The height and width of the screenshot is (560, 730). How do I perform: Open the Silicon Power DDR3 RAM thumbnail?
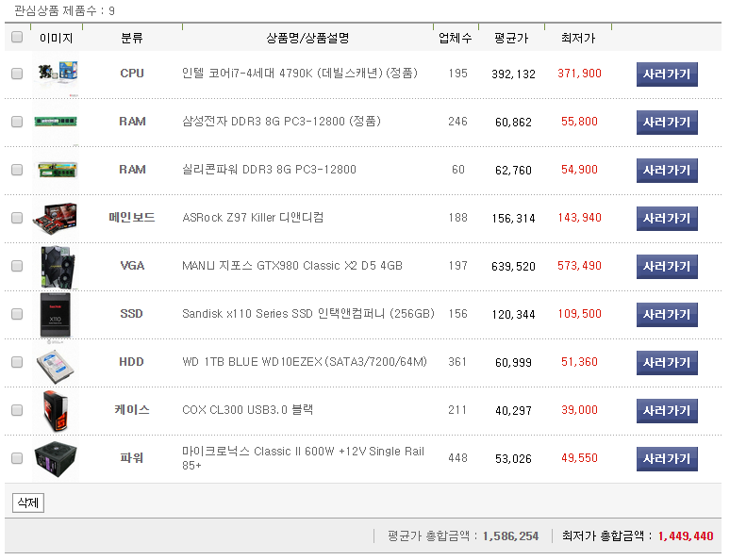point(56,171)
